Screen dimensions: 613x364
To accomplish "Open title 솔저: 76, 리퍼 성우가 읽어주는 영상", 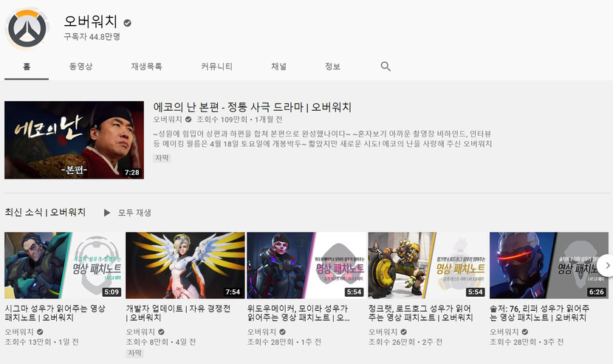I will pos(539,313).
